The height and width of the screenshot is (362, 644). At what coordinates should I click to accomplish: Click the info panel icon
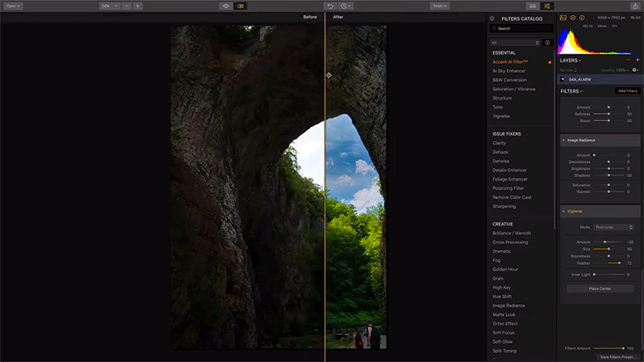[x=582, y=18]
